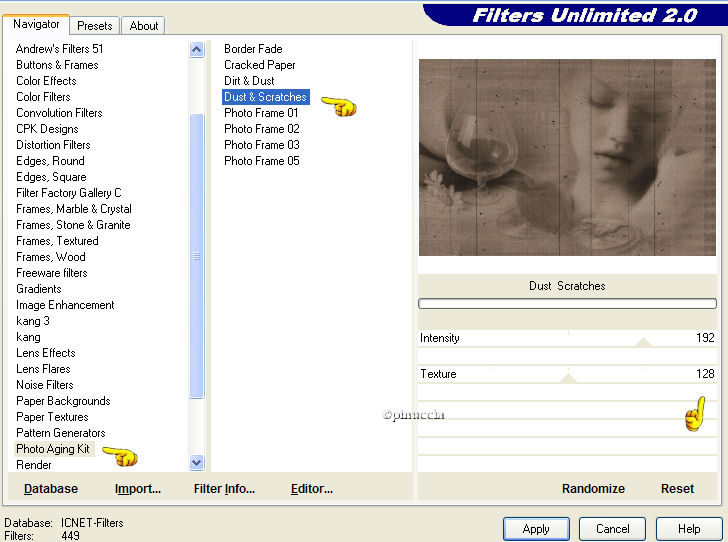This screenshot has width=728, height=542.
Task: Click the filter preview image
Action: (x=567, y=157)
